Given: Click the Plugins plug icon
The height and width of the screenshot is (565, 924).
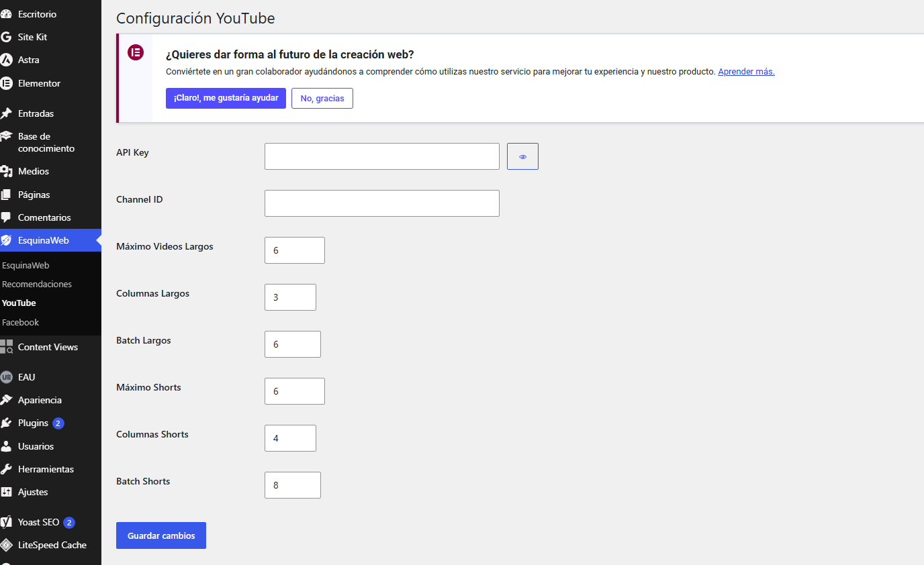Looking at the screenshot, I should [x=6, y=423].
